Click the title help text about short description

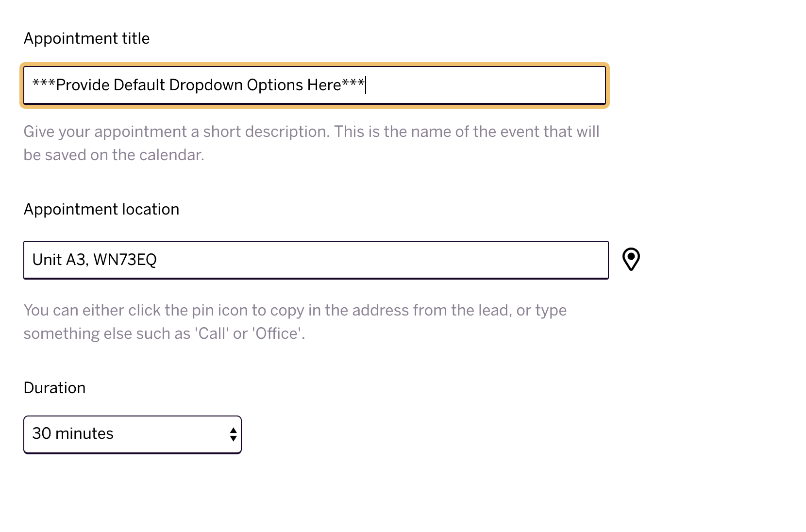[311, 143]
